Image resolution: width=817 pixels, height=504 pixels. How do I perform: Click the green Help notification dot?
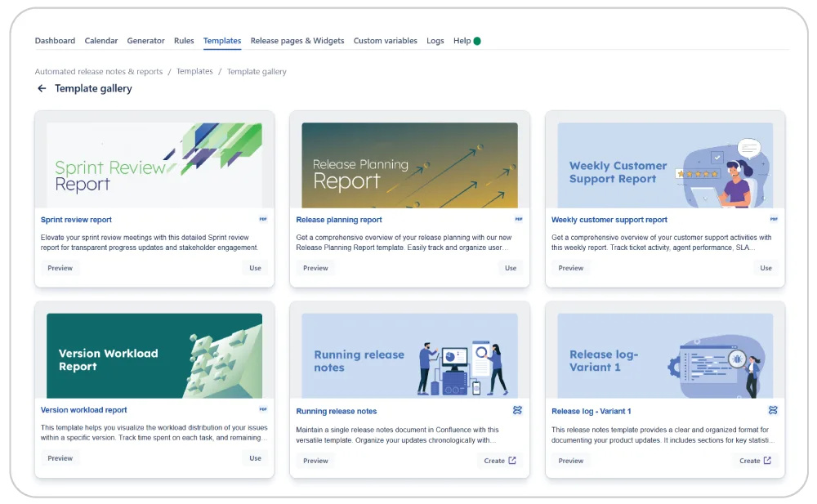[x=477, y=41]
